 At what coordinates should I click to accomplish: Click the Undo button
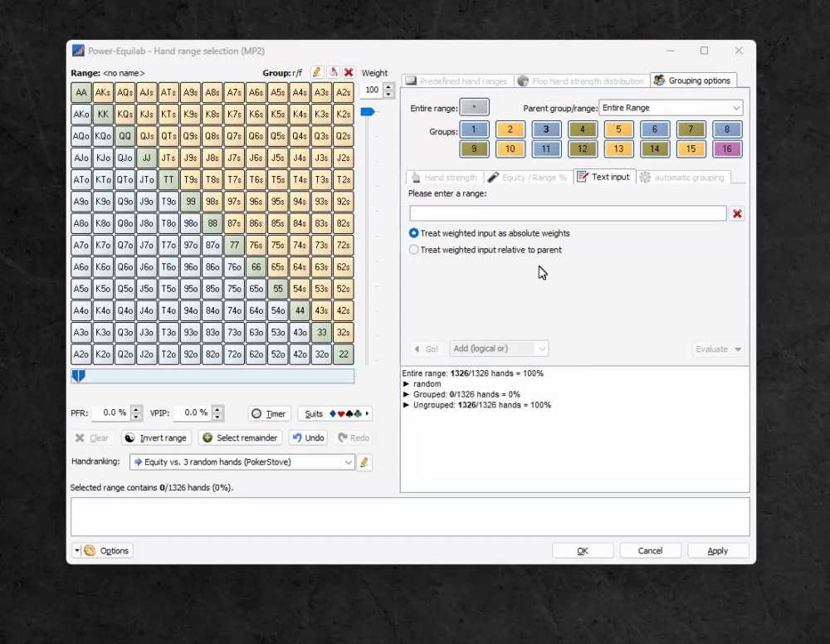[308, 438]
